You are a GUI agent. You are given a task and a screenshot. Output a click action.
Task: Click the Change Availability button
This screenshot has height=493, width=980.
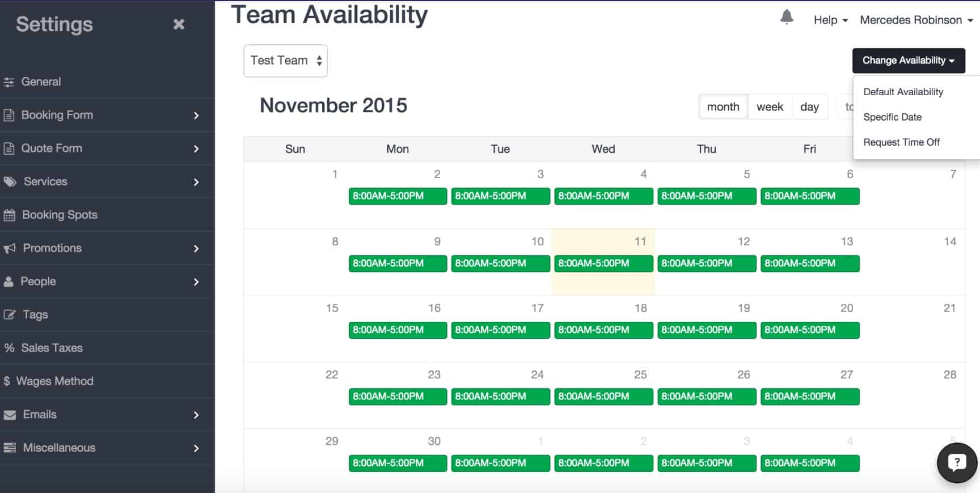909,61
